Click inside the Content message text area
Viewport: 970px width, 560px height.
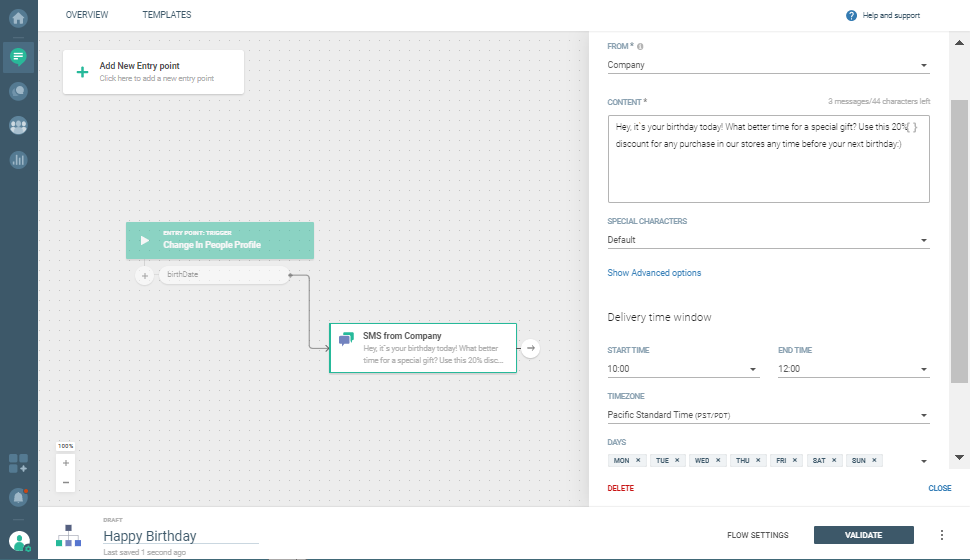768,160
